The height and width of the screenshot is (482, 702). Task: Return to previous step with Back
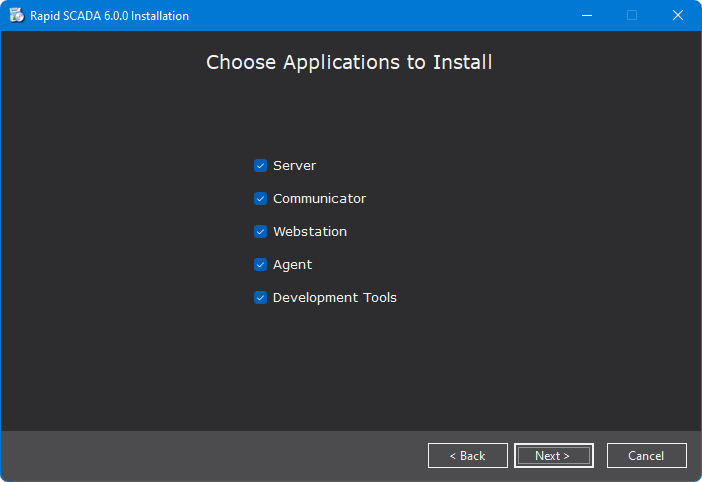tap(468, 456)
